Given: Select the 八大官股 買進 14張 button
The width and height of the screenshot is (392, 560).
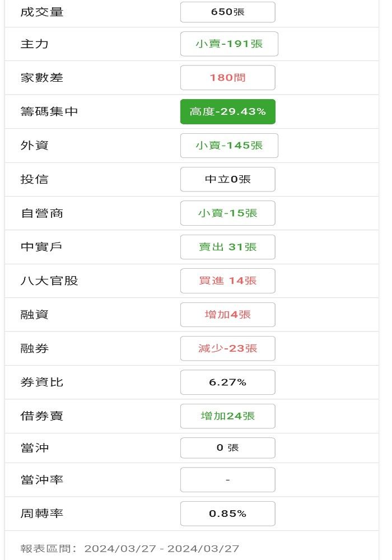Looking at the screenshot, I should [x=227, y=281].
